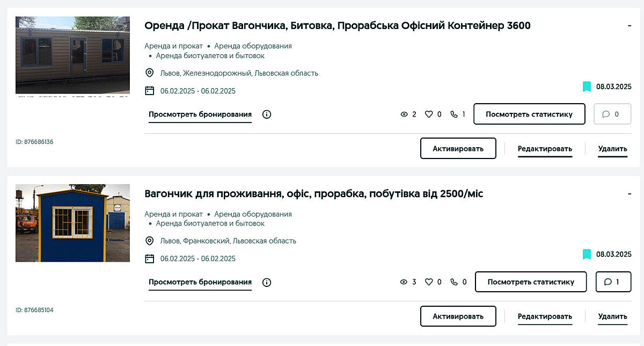
Task: Edit the Вагончик для проживання listing
Action: point(545,316)
